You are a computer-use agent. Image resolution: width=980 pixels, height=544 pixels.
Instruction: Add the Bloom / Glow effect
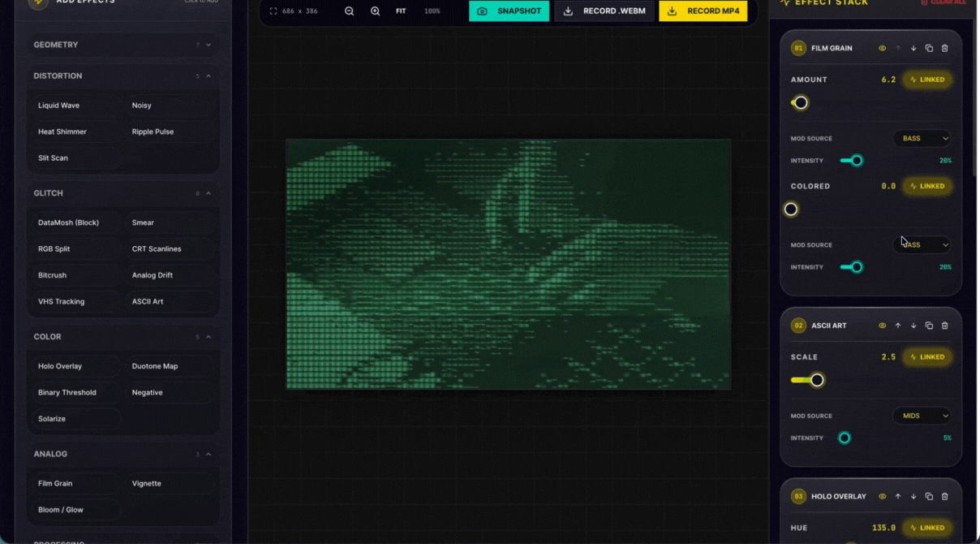point(75,510)
